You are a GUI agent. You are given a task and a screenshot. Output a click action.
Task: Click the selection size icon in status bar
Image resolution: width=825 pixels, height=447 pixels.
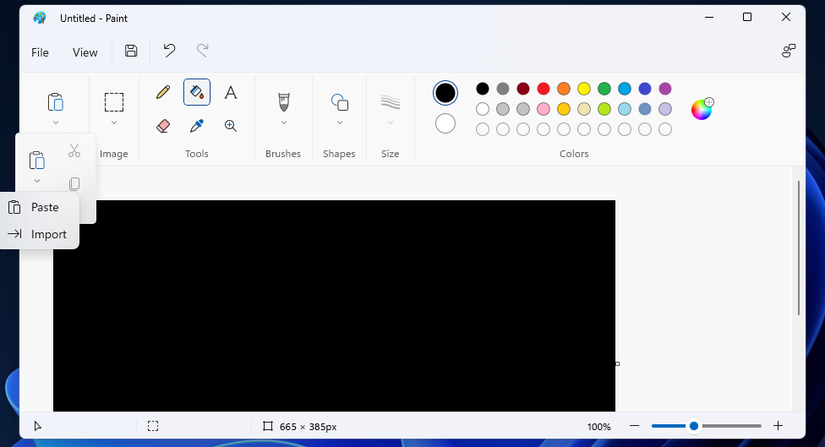[153, 426]
